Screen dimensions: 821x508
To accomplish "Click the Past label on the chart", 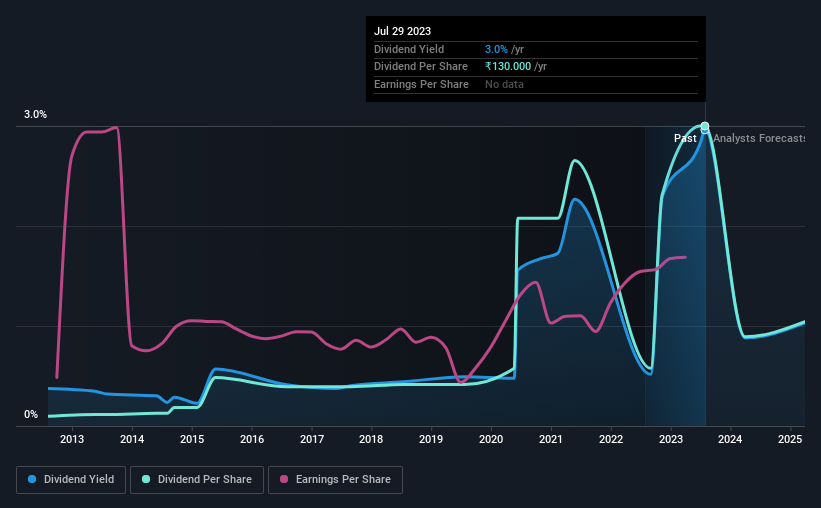I will tap(685, 138).
